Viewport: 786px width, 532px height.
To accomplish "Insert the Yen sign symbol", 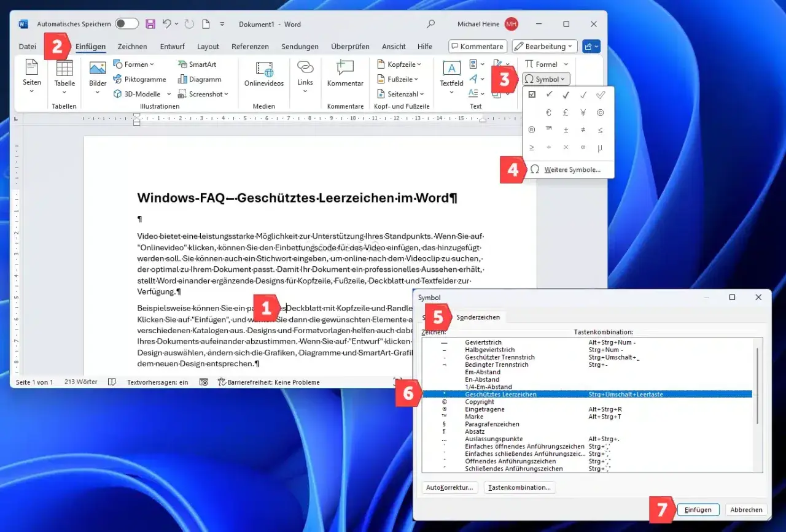I will [x=583, y=112].
